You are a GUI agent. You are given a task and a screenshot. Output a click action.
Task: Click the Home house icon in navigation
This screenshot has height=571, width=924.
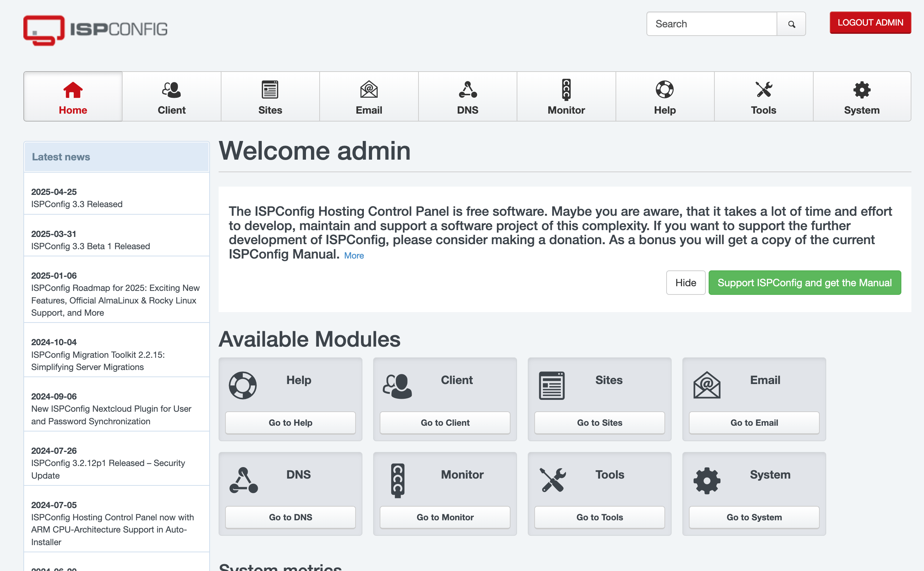73,90
